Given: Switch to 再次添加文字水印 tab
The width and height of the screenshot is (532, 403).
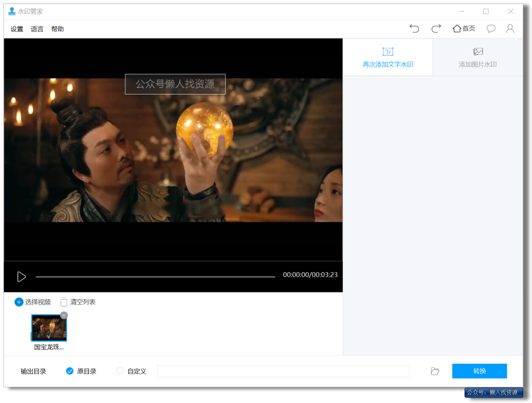Looking at the screenshot, I should click(388, 57).
